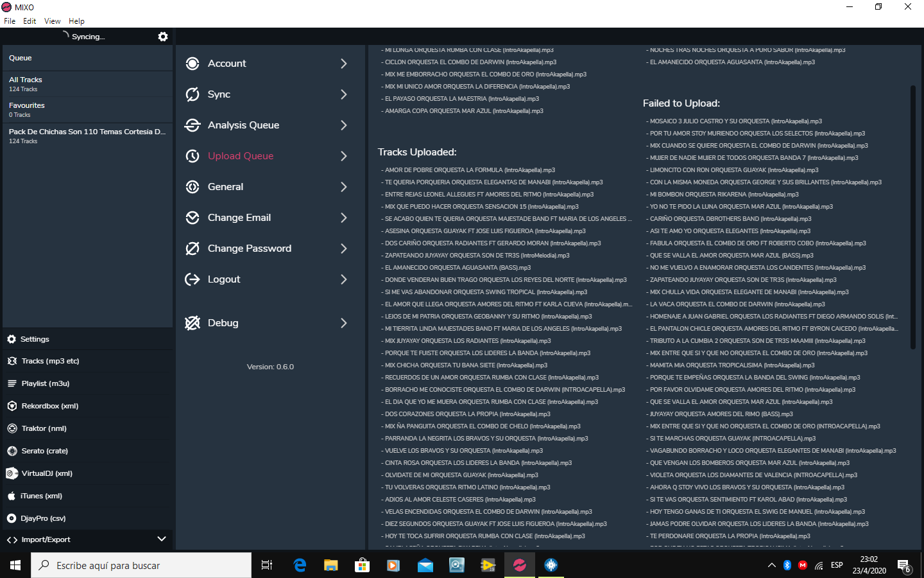Image resolution: width=924 pixels, height=578 pixels.
Task: Open the File menu
Action: (x=10, y=21)
